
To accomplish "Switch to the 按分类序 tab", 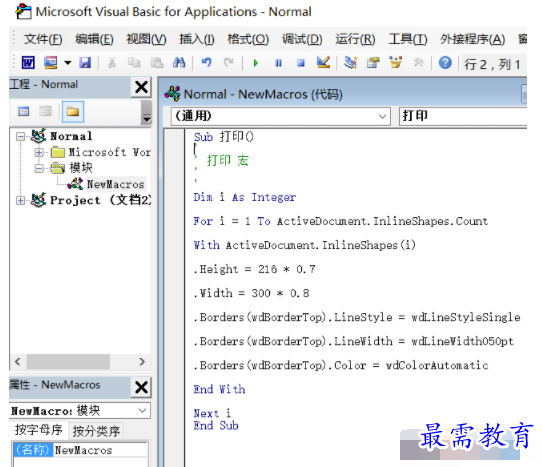I will coord(96,431).
